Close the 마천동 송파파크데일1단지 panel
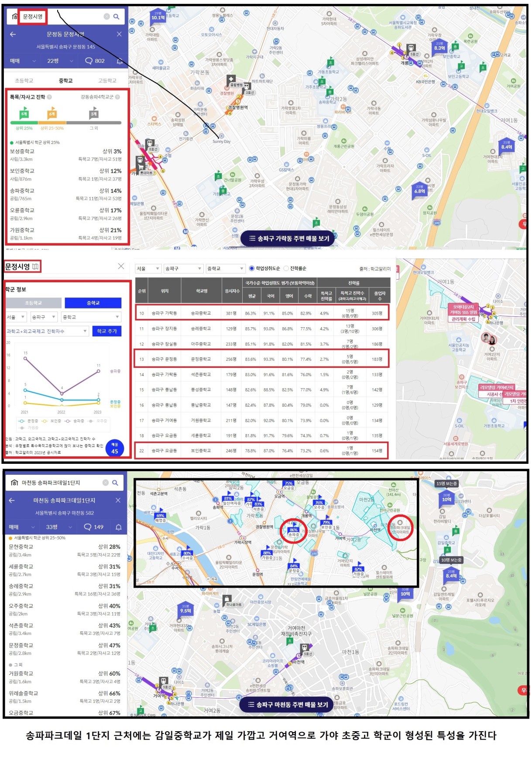The height and width of the screenshot is (757, 532). pyautogui.click(x=118, y=500)
